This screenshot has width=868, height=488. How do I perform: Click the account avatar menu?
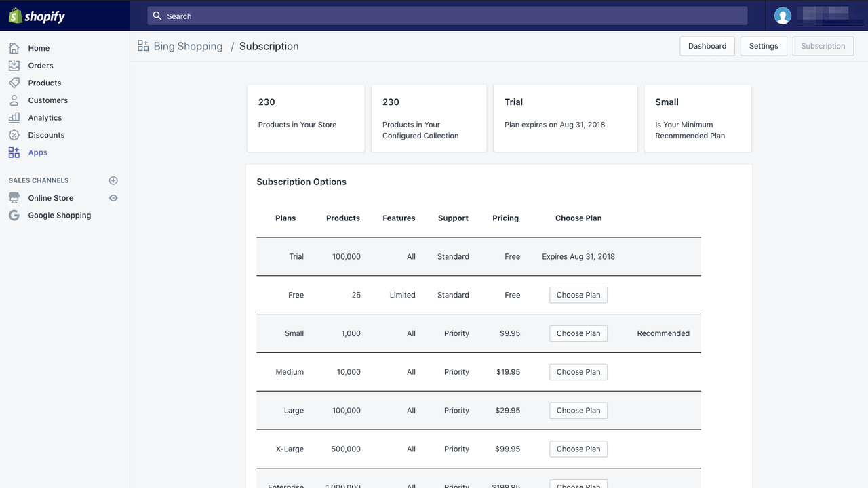pyautogui.click(x=783, y=16)
